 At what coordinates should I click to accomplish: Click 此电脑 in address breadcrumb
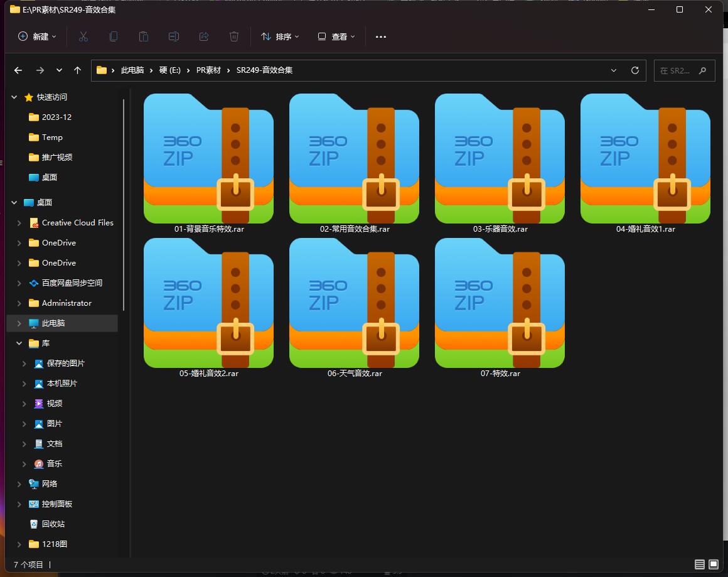point(132,70)
